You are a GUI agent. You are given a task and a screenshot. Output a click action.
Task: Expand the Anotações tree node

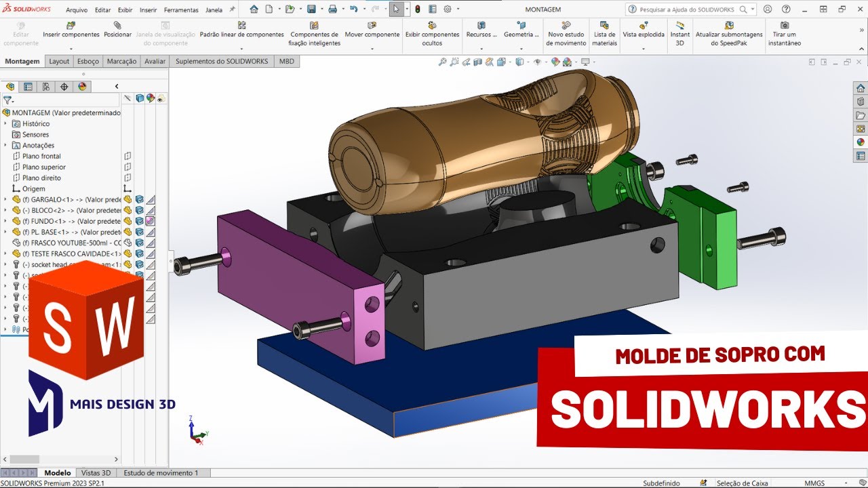click(x=5, y=145)
